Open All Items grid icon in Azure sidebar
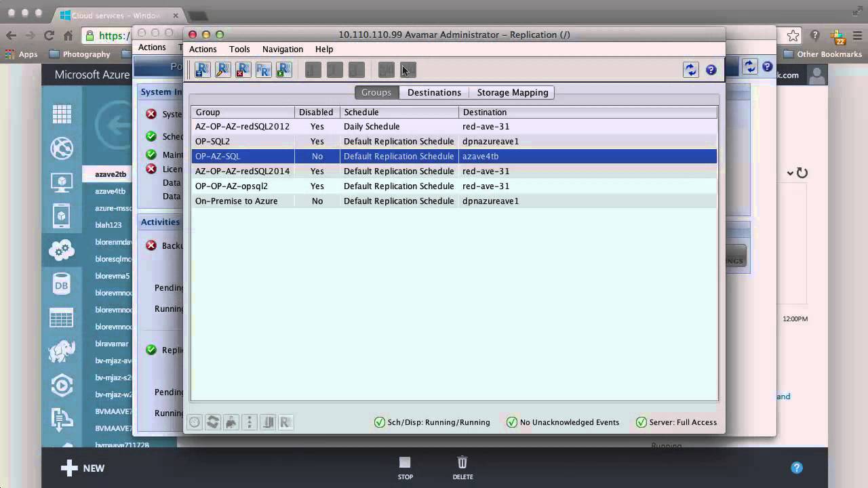The width and height of the screenshot is (868, 488). coord(62,115)
